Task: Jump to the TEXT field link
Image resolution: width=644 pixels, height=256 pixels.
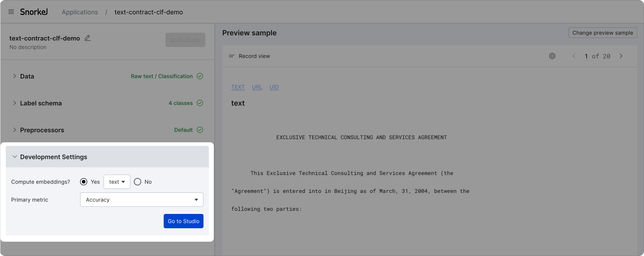Action: tap(238, 87)
